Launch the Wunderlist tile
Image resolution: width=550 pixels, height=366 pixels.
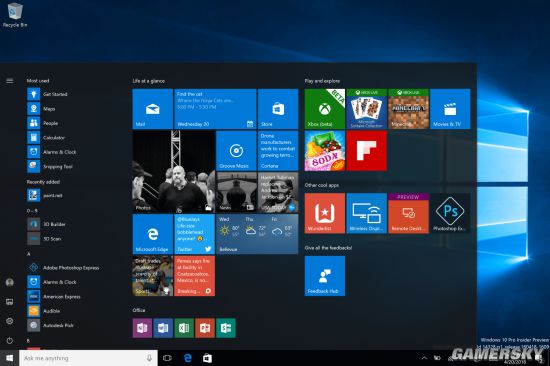(325, 213)
